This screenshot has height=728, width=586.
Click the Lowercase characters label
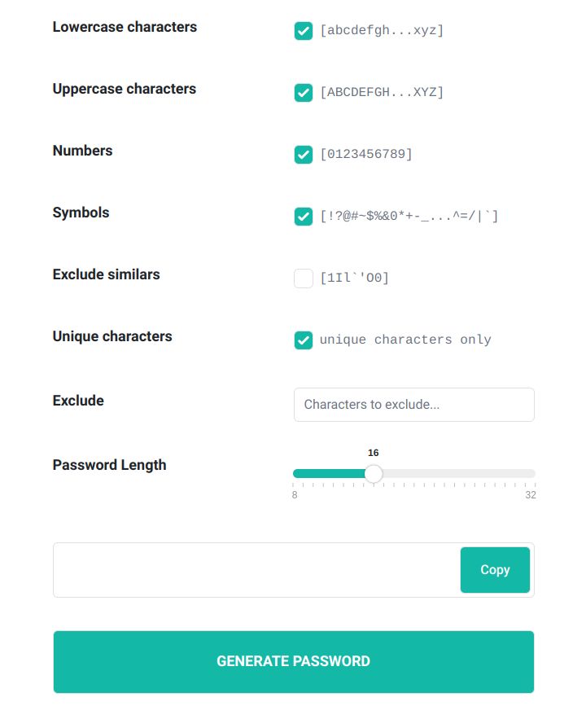coord(125,27)
